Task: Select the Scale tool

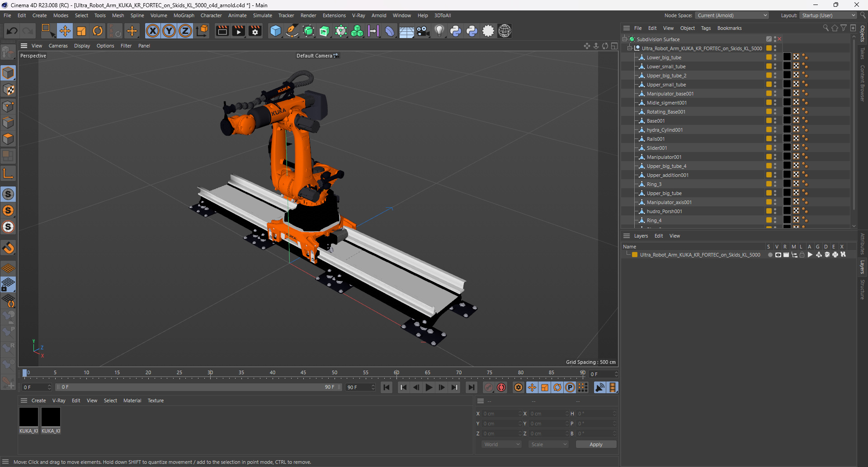Action: tap(81, 31)
